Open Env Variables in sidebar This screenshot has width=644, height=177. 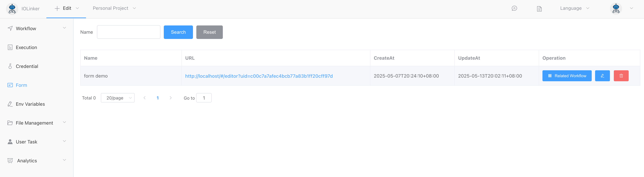pyautogui.click(x=30, y=104)
